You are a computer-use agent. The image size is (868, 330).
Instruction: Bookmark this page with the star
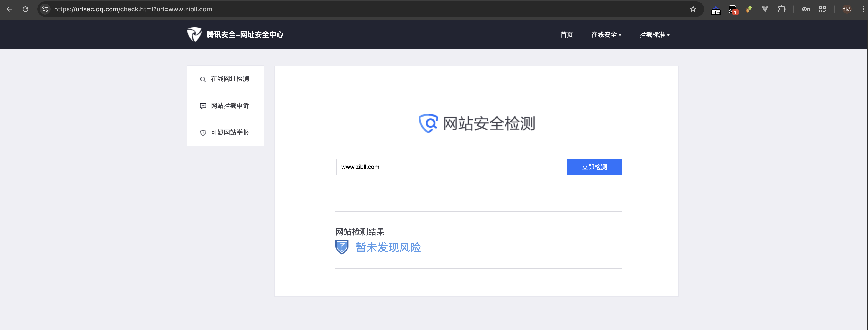[693, 9]
